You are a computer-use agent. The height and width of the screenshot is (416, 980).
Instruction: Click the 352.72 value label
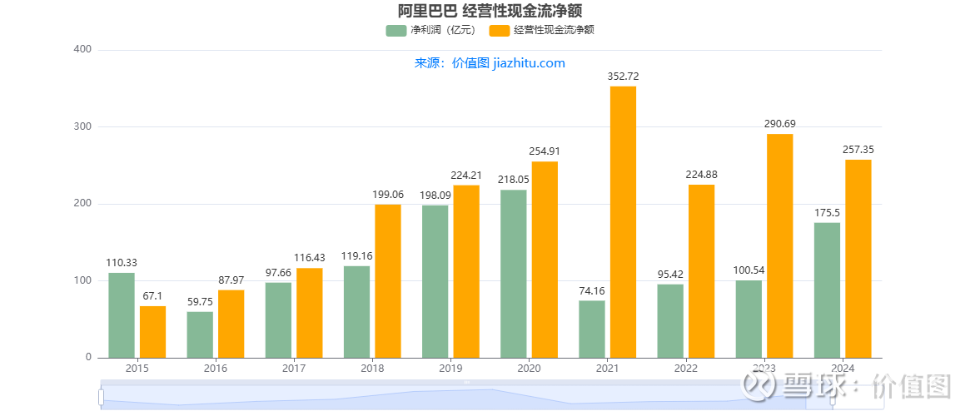click(623, 77)
